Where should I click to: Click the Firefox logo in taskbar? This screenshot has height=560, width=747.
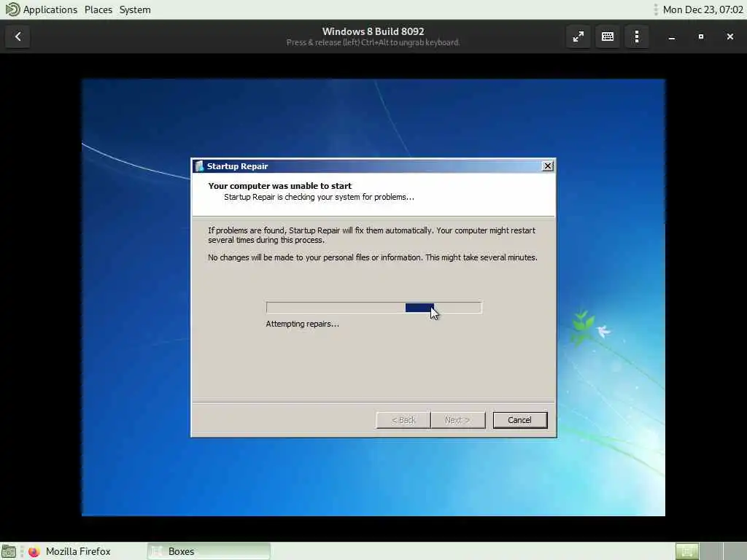(x=34, y=551)
